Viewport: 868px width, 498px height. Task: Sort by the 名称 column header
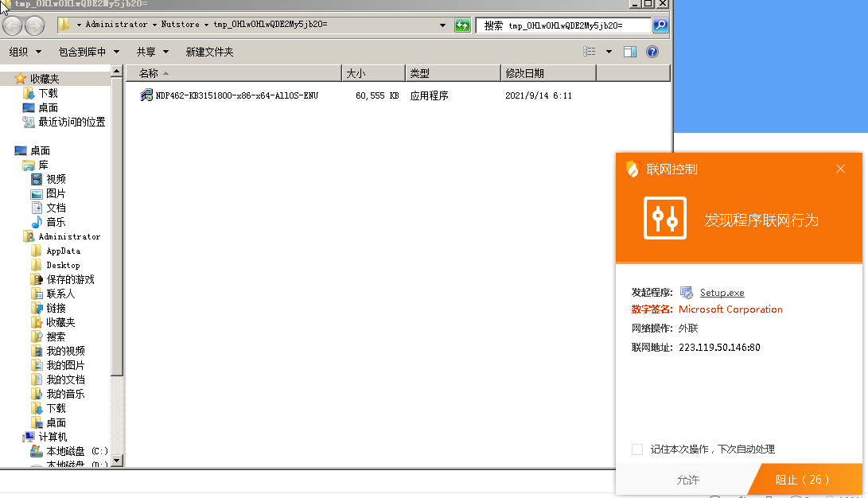pos(234,73)
